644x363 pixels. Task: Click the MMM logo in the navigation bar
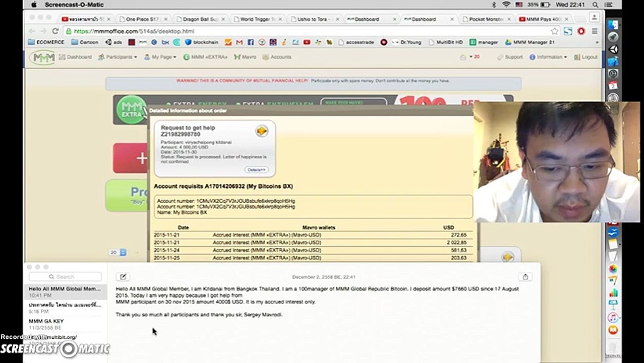pos(42,57)
